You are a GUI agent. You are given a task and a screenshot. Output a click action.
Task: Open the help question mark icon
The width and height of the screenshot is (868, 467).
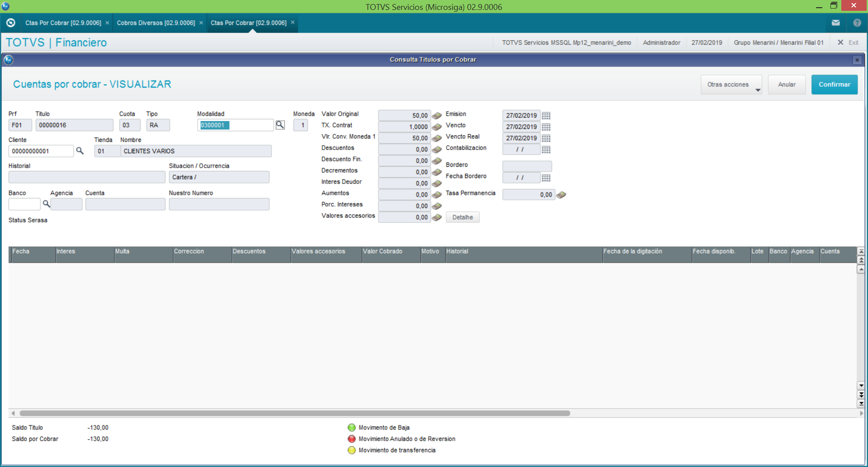click(x=857, y=23)
